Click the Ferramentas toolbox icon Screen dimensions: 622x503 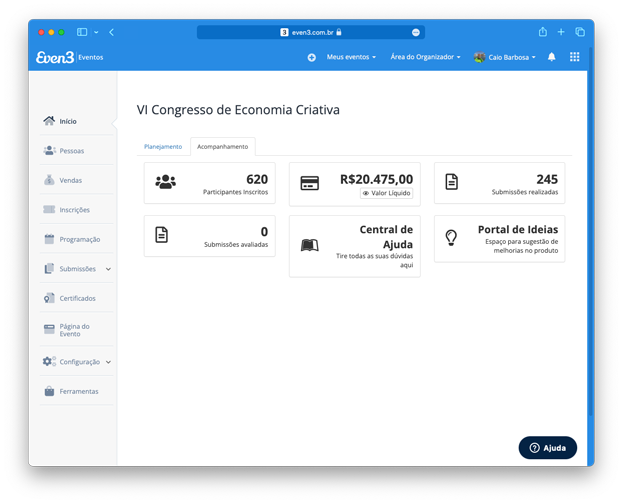pos(49,391)
